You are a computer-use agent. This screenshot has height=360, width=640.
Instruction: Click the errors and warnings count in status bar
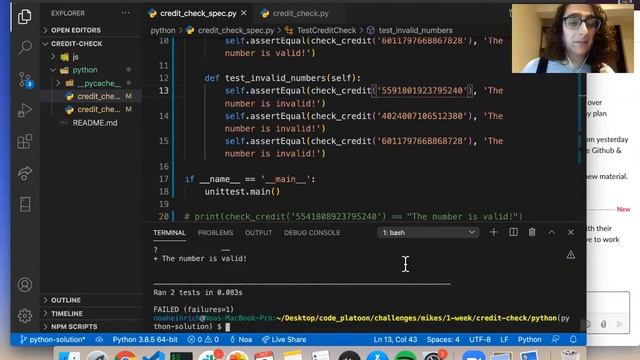pyautogui.click(x=203, y=339)
